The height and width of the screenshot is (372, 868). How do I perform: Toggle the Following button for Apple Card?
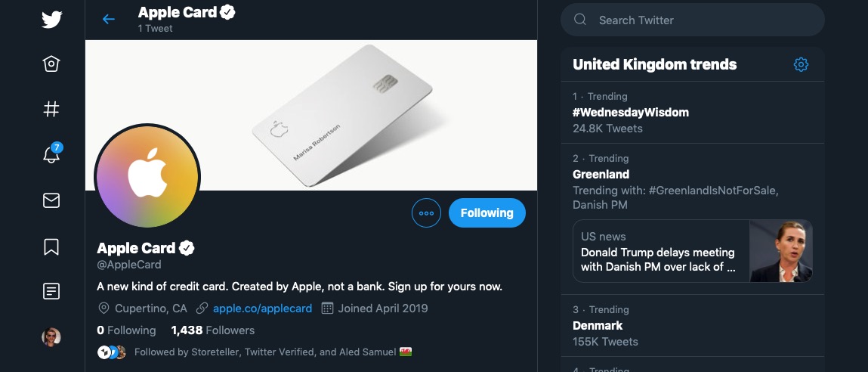(487, 213)
